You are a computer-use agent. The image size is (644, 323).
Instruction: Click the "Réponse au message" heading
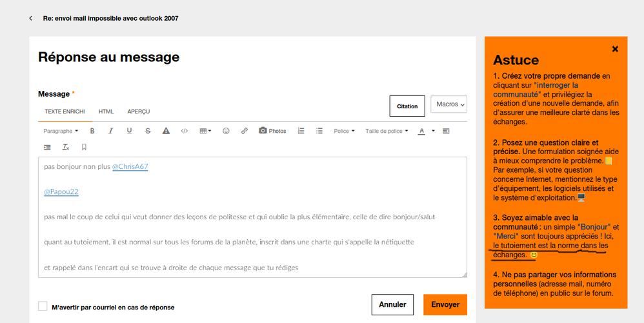[x=109, y=57]
